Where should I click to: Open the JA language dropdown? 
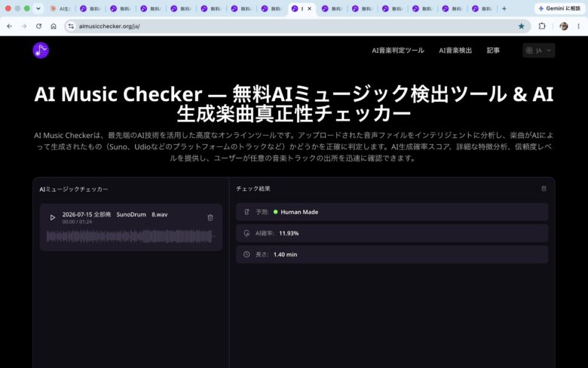tap(539, 51)
